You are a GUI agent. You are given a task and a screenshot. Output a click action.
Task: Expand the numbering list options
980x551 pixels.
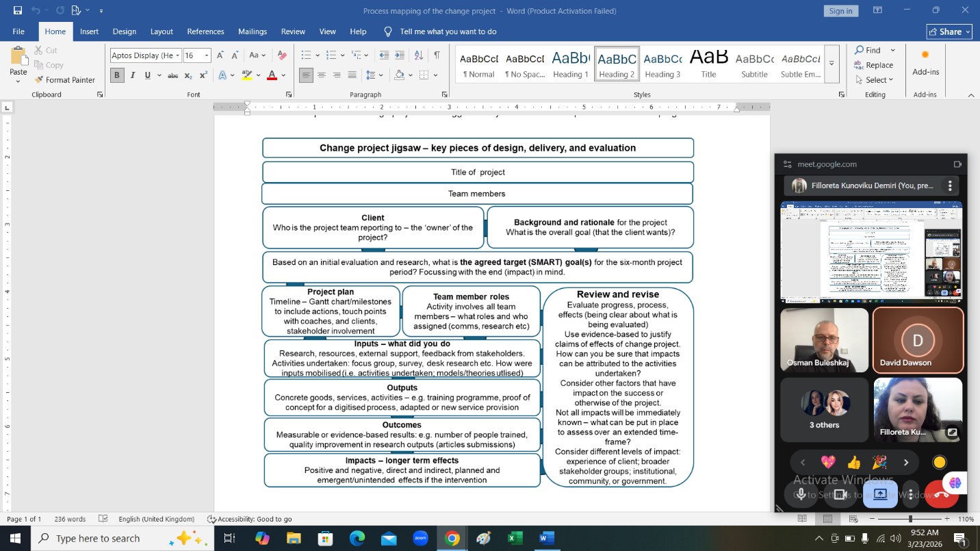(342, 55)
